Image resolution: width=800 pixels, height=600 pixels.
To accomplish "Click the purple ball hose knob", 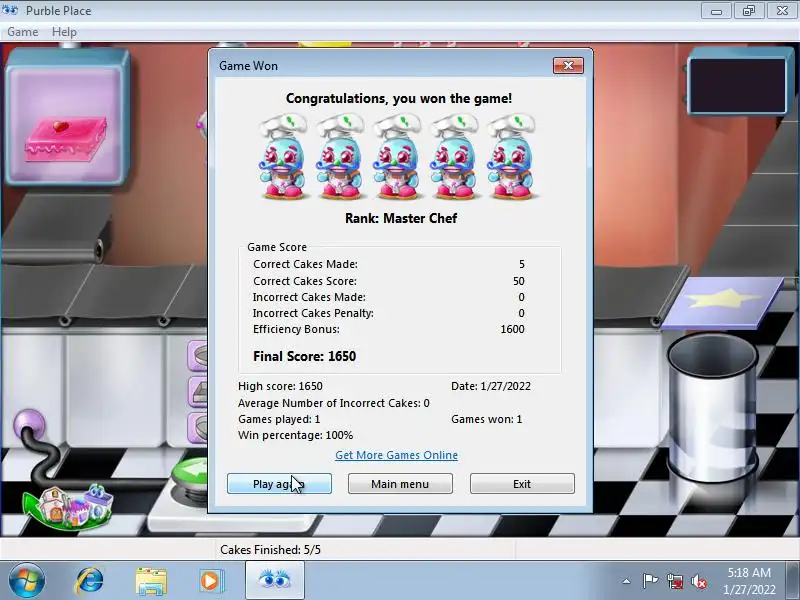I will coord(29,424).
